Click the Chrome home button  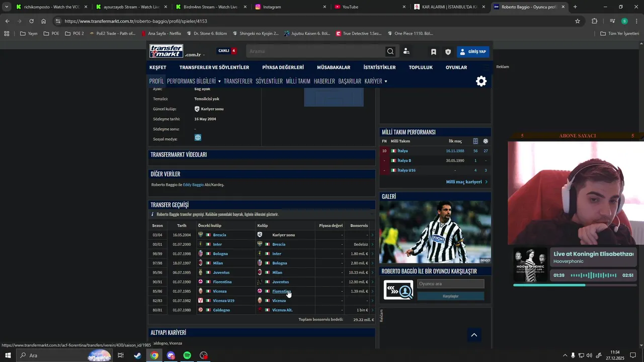click(44, 21)
